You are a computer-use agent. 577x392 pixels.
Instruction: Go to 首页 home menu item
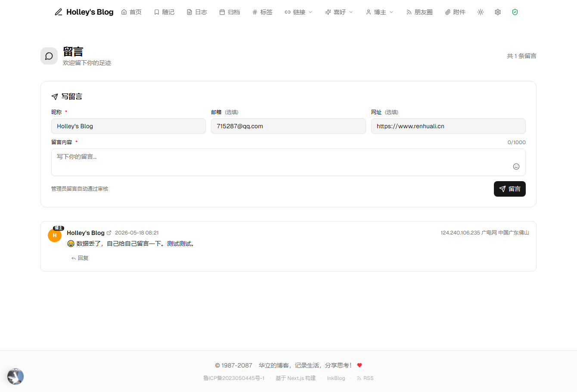[x=131, y=12]
